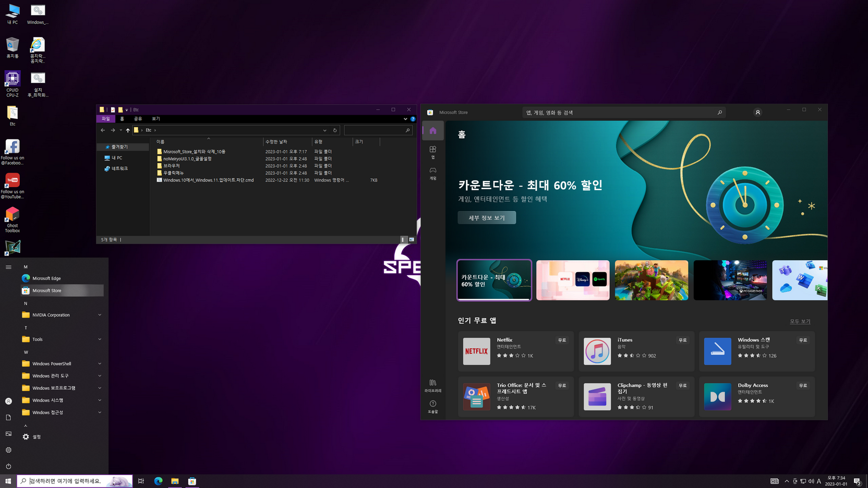Image resolution: width=868 pixels, height=488 pixels.
Task: Expand Windows 보조프로그램 folder in Start
Action: tap(63, 388)
